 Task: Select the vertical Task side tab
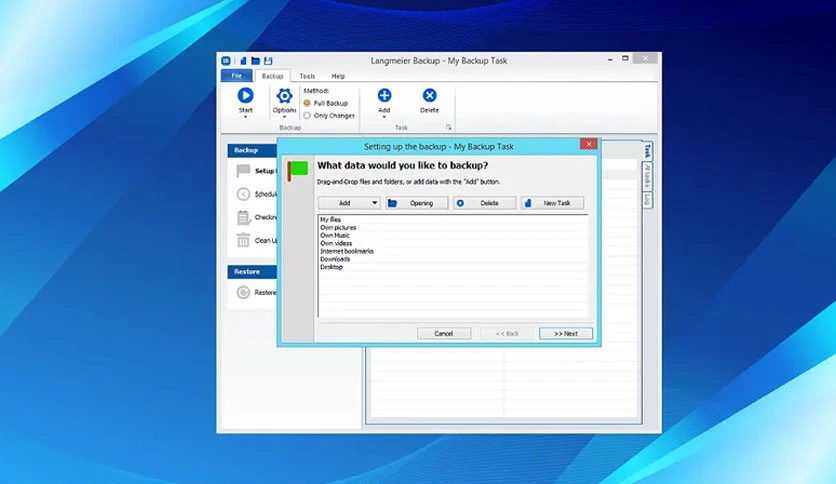tap(648, 151)
